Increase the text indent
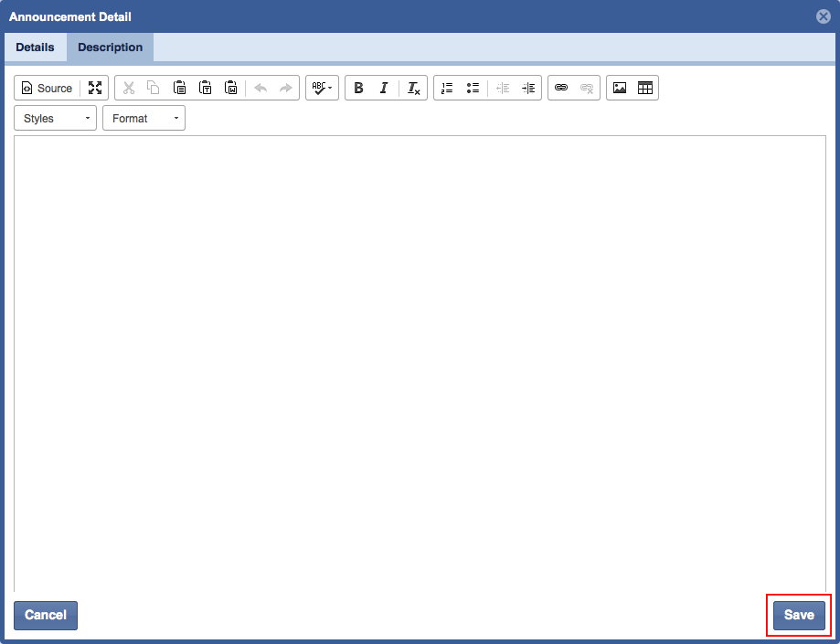Screen dimensions: 840x644 (x=528, y=89)
